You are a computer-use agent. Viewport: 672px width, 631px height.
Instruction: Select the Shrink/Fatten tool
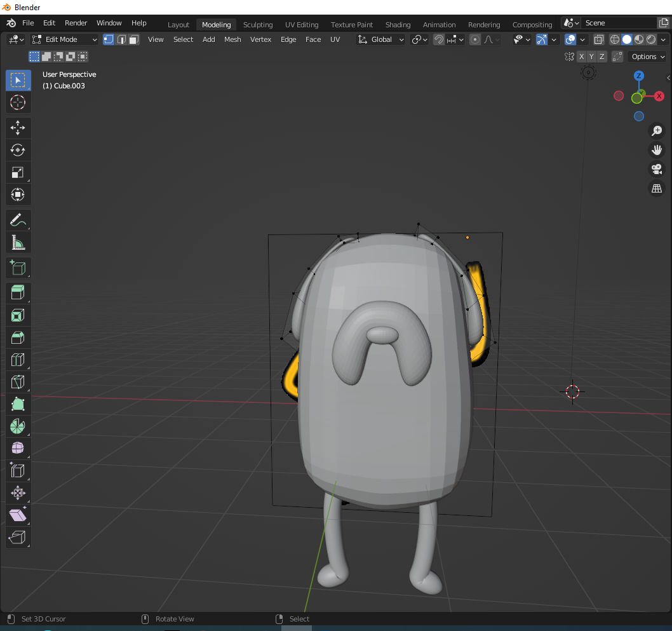pos(18,493)
